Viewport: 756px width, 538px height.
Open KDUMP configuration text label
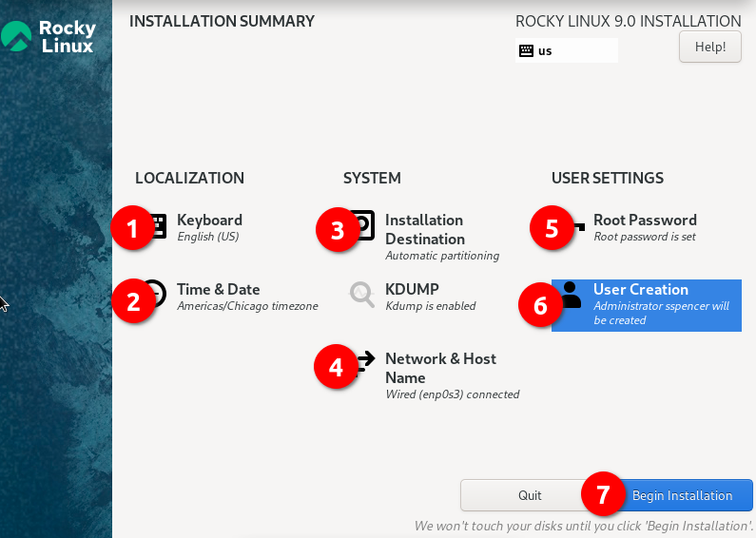[x=412, y=289]
